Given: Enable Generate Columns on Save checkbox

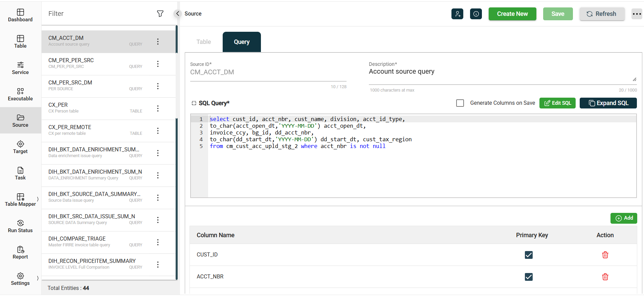Looking at the screenshot, I should [x=460, y=103].
